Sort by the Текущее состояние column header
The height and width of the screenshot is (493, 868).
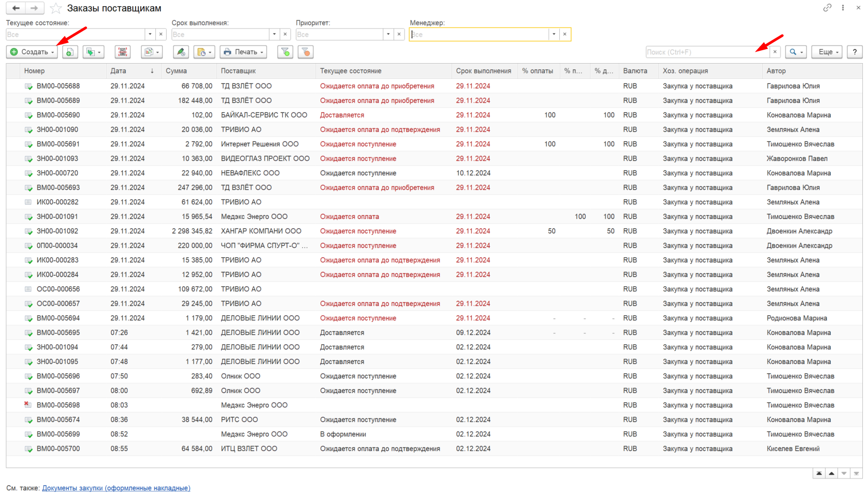pyautogui.click(x=383, y=71)
